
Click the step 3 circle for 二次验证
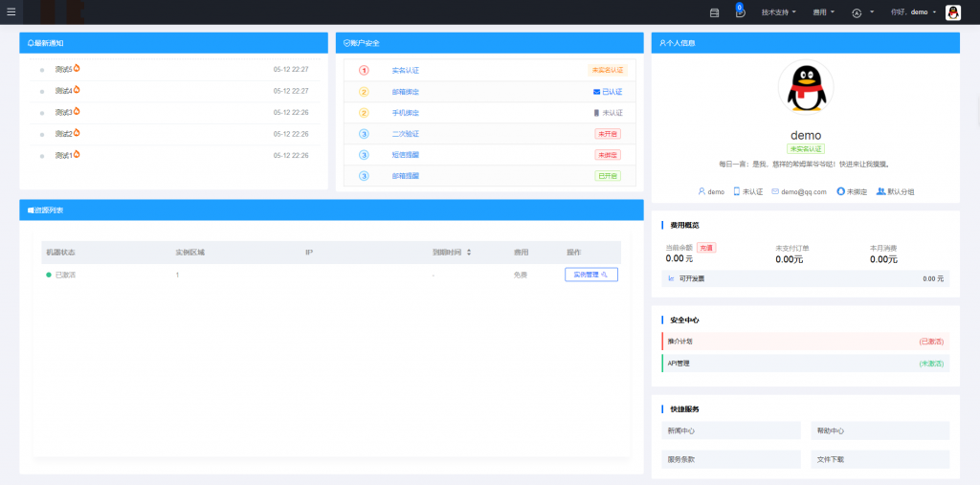364,134
